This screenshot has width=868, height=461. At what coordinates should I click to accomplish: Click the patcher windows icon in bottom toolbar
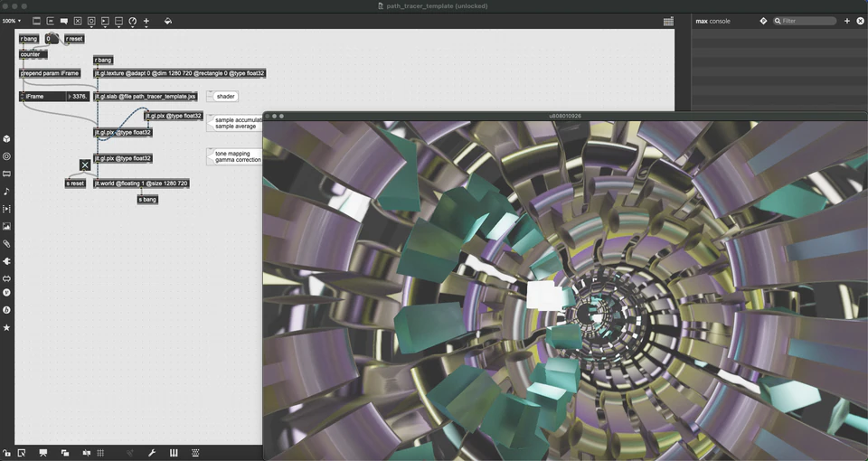pos(65,453)
